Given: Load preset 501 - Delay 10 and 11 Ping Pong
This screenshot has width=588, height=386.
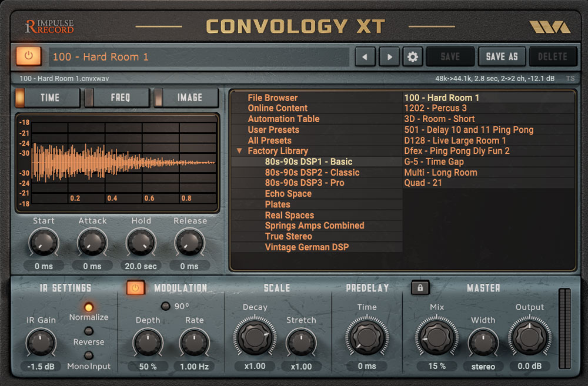Looking at the screenshot, I should point(488,130).
